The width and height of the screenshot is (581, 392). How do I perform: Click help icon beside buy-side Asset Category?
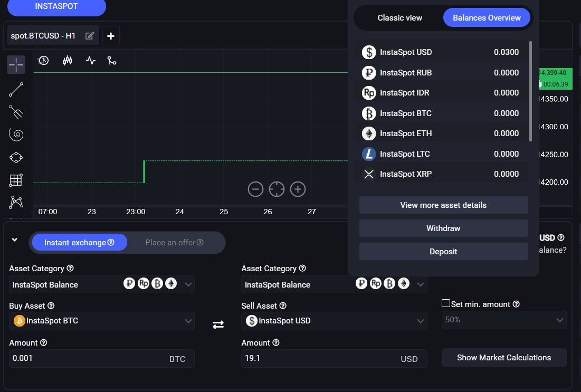point(70,268)
